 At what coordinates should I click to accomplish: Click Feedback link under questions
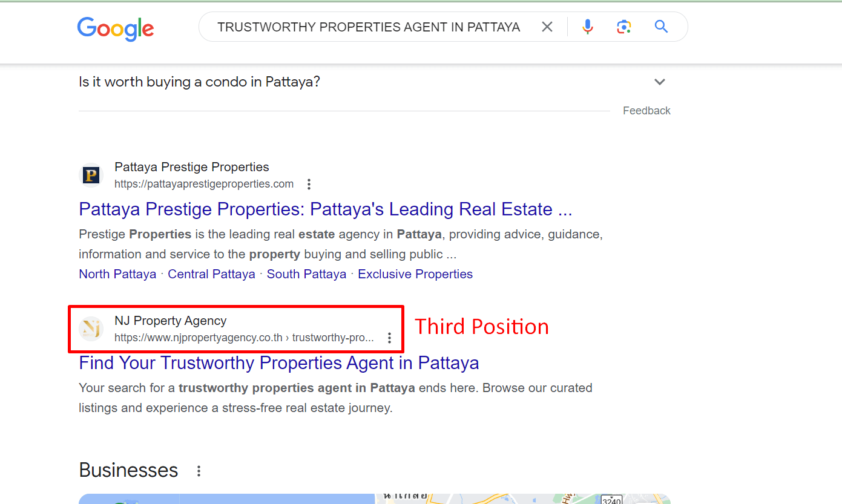pyautogui.click(x=646, y=111)
